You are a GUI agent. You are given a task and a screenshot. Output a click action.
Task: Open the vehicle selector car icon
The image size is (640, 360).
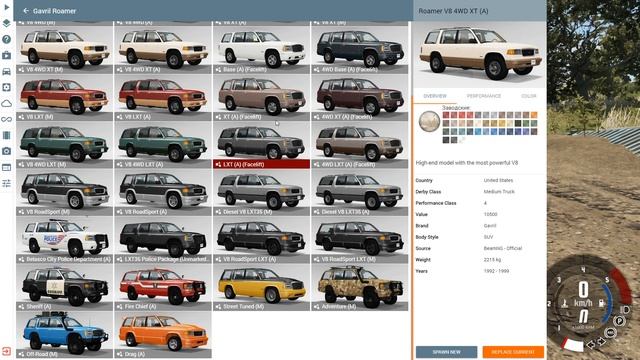click(x=7, y=71)
